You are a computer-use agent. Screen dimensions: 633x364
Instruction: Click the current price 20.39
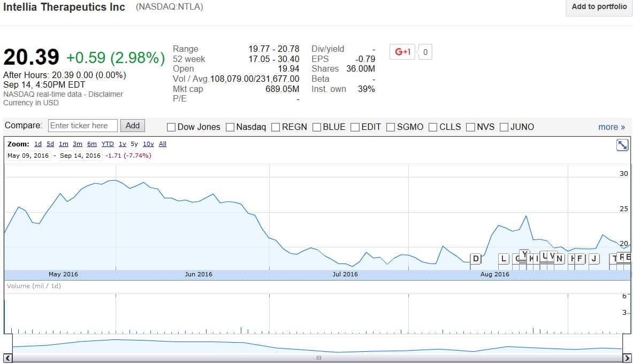click(31, 57)
